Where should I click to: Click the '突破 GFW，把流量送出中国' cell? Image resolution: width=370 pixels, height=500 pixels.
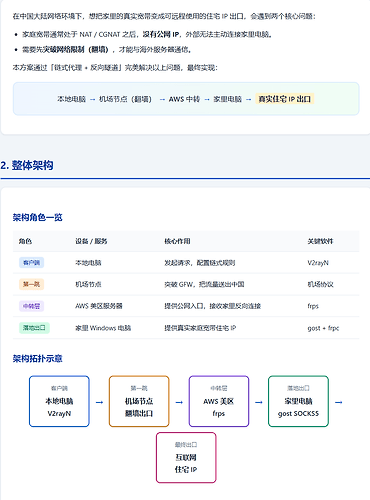(204, 284)
